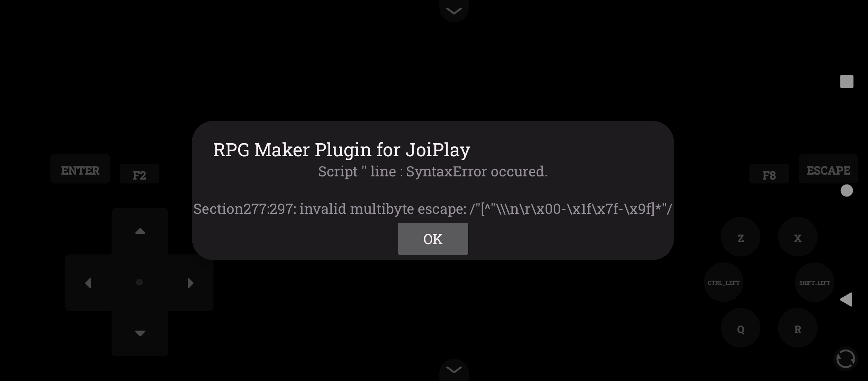
Task: Tap the X gamepad button
Action: (798, 237)
